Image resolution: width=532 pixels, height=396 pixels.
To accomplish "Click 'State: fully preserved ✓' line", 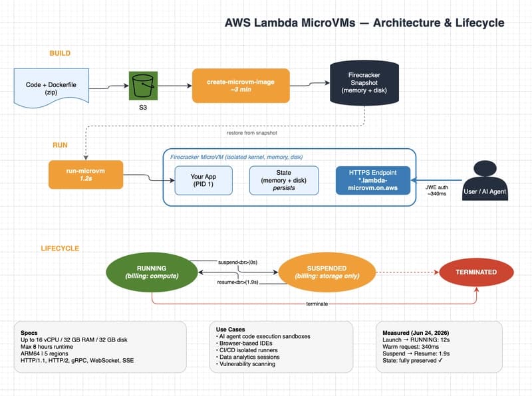I will 412,360.
